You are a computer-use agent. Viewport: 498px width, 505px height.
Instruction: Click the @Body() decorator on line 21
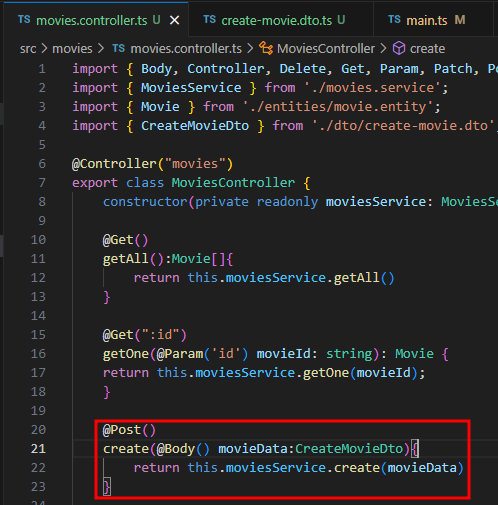[x=183, y=449]
